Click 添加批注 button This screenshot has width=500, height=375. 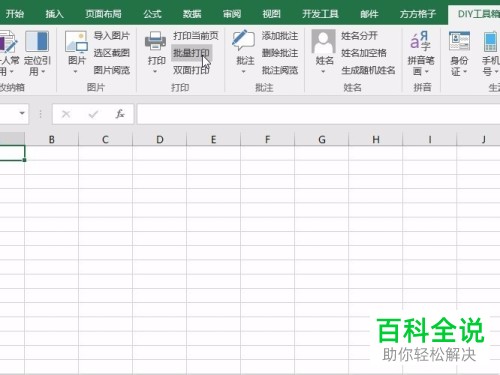coord(280,36)
